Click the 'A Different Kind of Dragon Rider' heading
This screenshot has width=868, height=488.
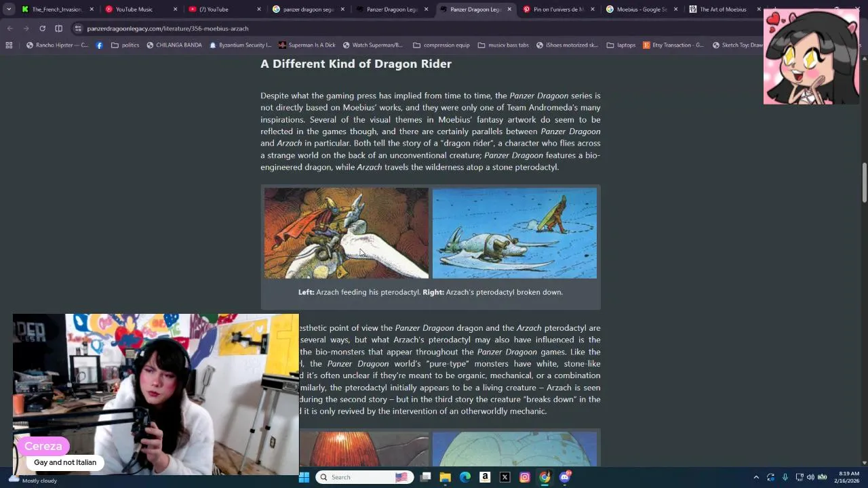356,64
